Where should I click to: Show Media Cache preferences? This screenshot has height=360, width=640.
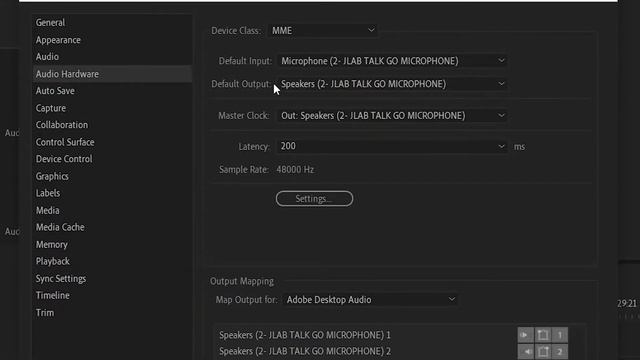point(112,227)
